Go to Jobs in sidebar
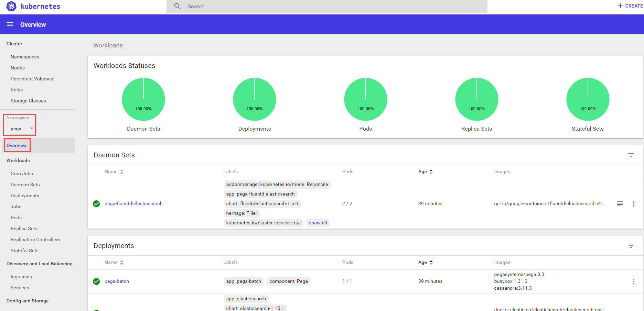Screen dimensions: 644x311 (x=16, y=207)
